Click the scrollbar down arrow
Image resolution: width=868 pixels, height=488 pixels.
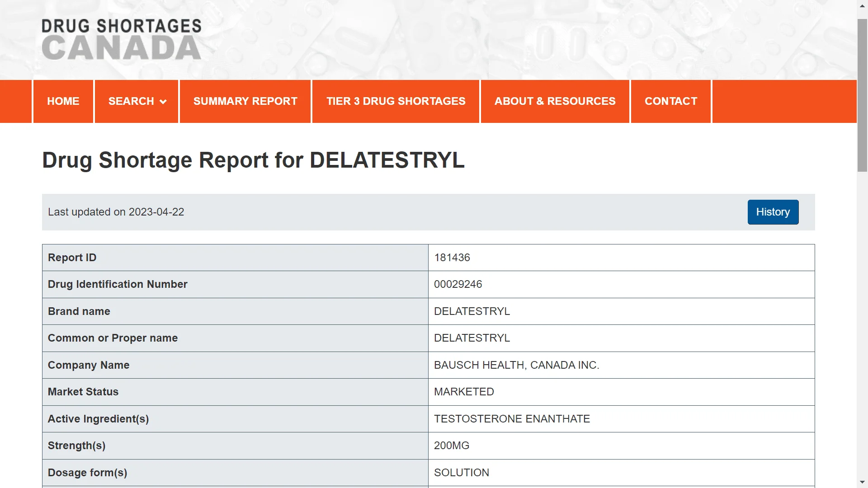coord(863,483)
